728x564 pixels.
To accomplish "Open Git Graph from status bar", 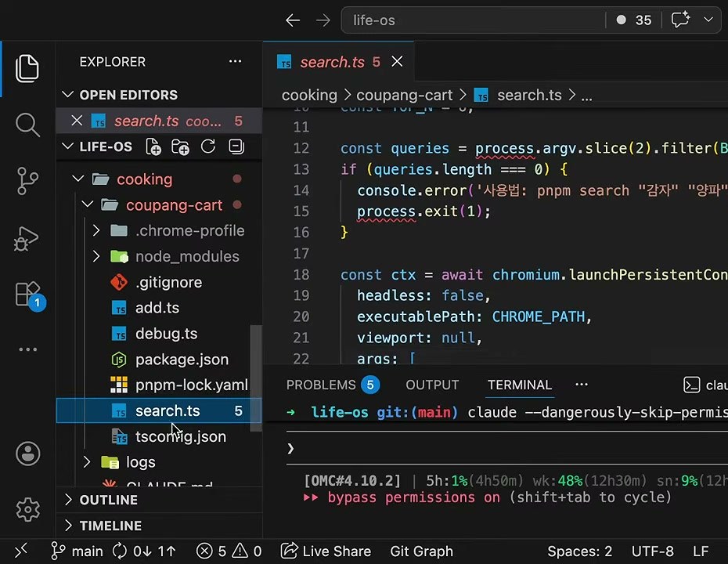I will tap(422, 551).
